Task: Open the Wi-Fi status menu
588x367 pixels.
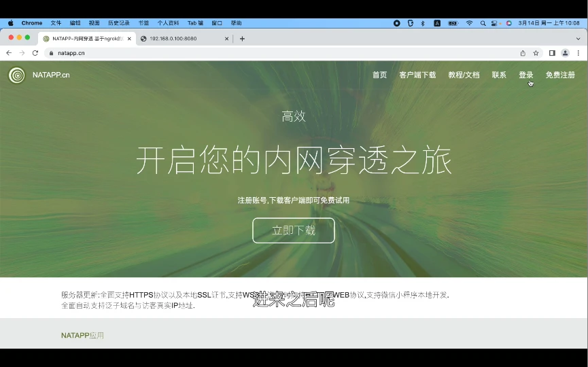Action: pyautogui.click(x=470, y=23)
